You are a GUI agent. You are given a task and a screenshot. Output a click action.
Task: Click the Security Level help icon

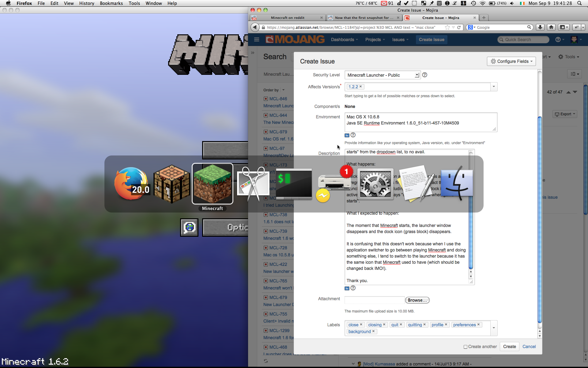pos(424,75)
